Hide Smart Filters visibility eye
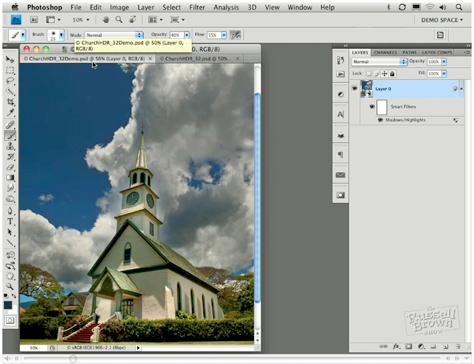474x364 pixels. click(372, 107)
